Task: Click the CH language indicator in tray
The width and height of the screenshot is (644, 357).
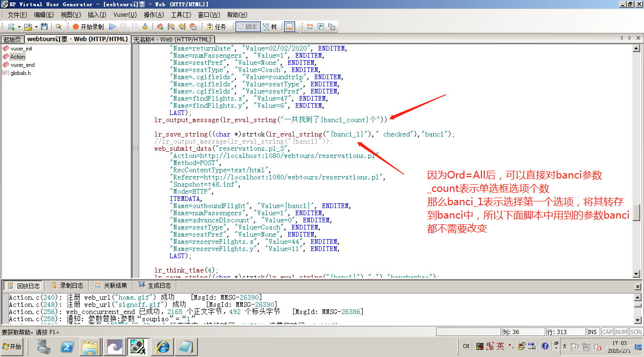Action: (x=466, y=346)
